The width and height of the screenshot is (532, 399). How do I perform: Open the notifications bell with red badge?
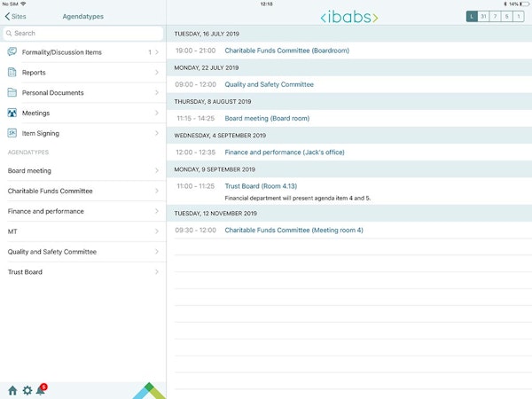point(42,389)
